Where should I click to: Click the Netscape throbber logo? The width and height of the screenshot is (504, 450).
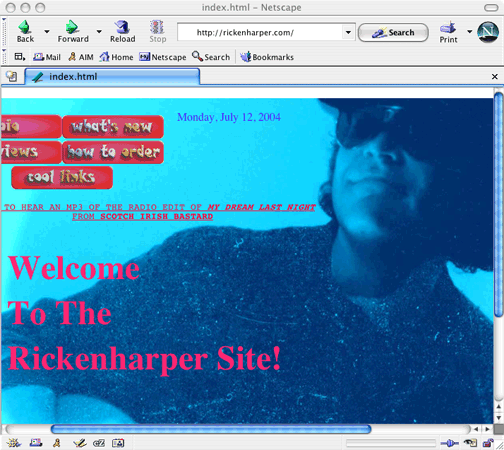coord(488,32)
